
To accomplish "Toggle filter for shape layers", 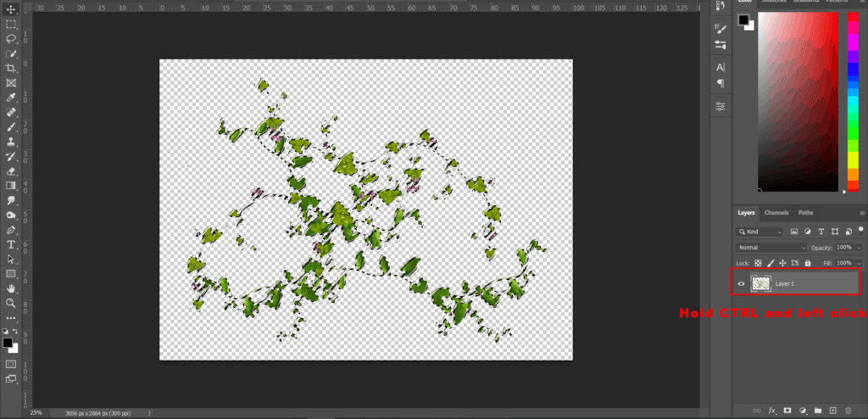I will click(834, 232).
